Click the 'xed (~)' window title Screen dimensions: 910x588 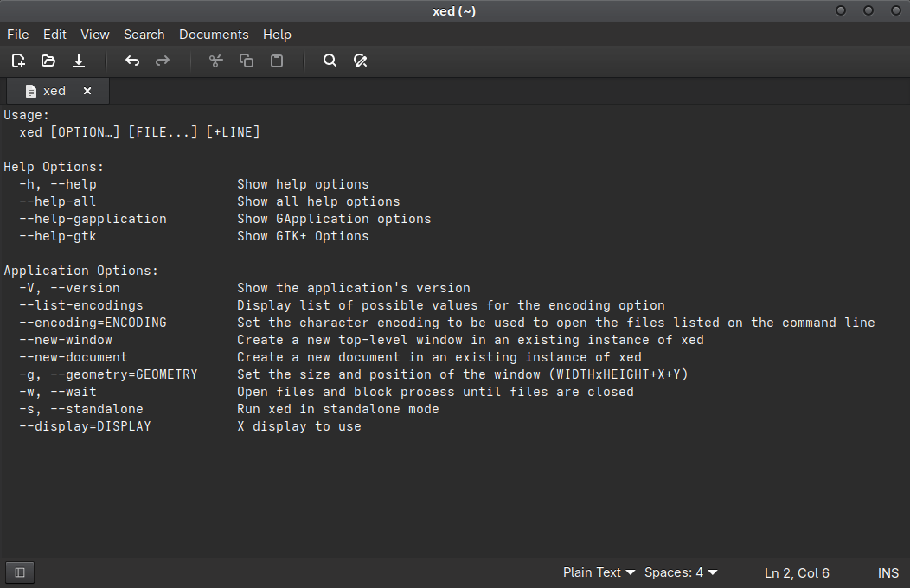coord(454,11)
